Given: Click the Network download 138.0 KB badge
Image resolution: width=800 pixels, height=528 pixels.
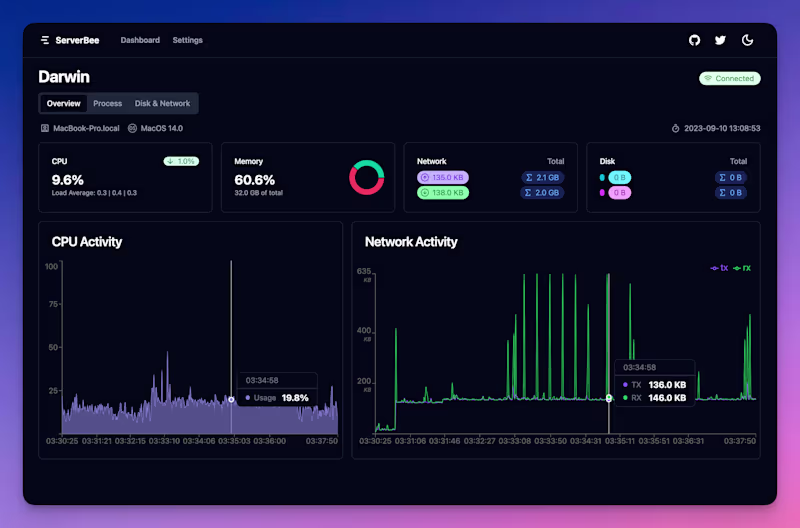Looking at the screenshot, I should (x=442, y=193).
